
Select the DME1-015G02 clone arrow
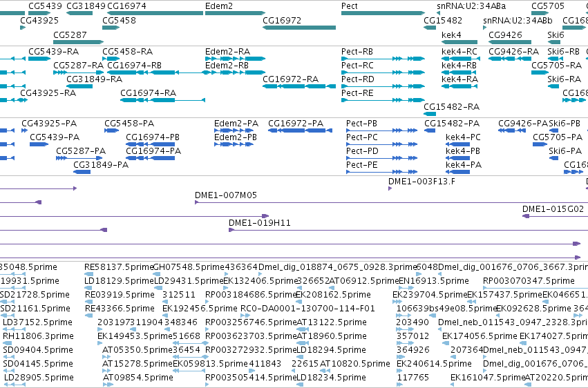pos(526,216)
